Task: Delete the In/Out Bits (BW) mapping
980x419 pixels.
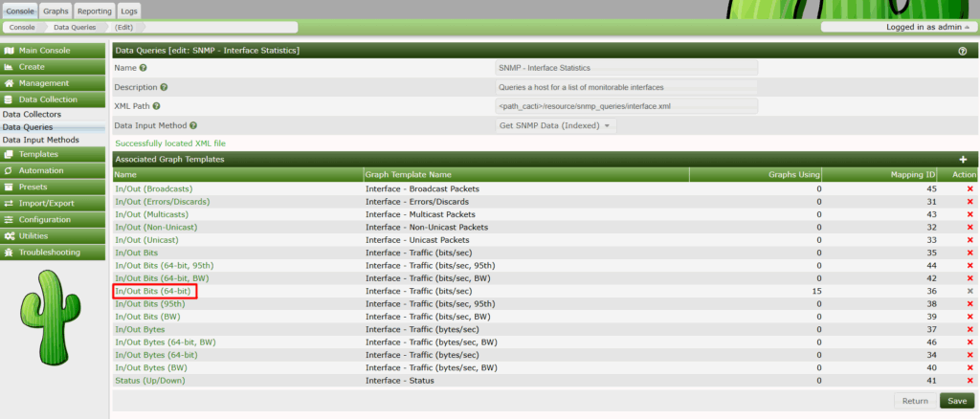Action: click(x=970, y=317)
